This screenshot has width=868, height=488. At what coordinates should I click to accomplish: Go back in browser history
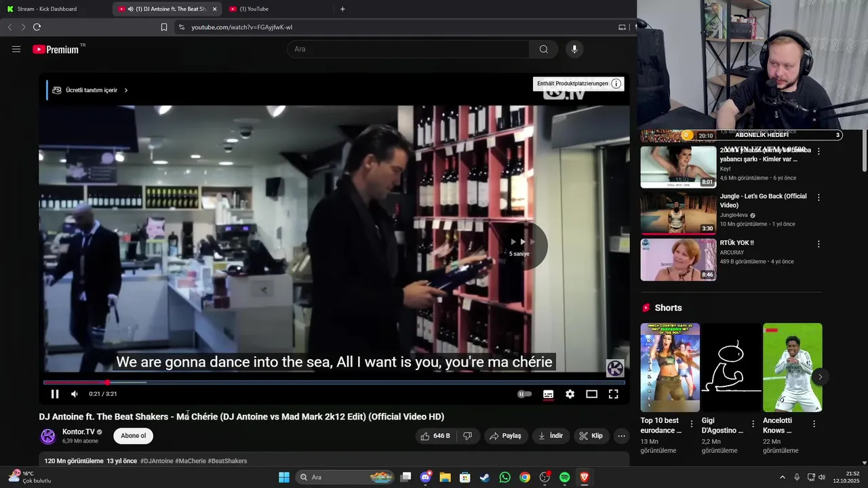tap(9, 27)
